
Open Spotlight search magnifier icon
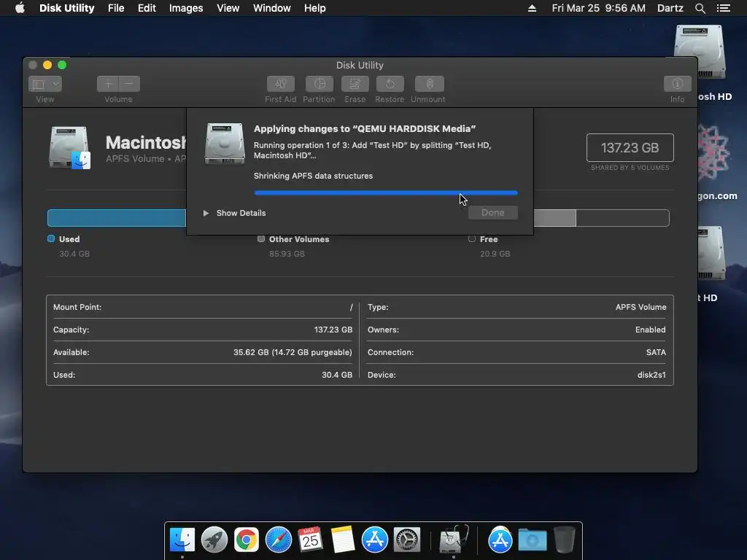click(700, 8)
